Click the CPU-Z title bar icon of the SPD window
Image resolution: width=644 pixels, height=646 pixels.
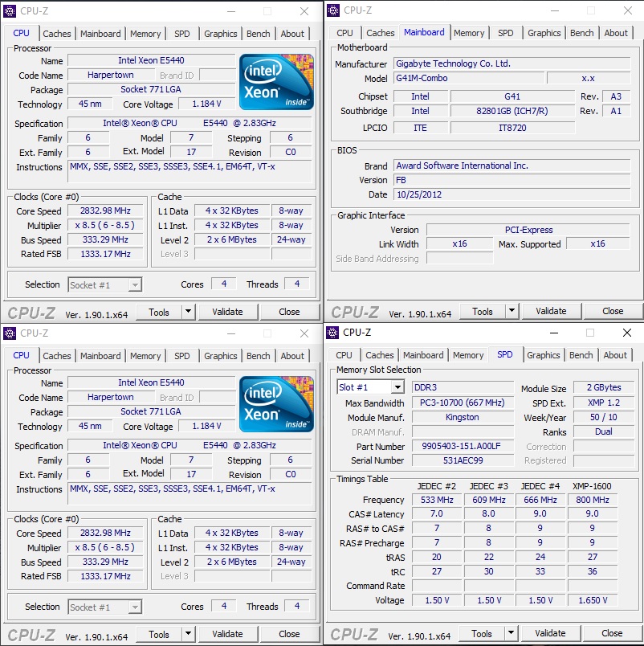(332, 333)
